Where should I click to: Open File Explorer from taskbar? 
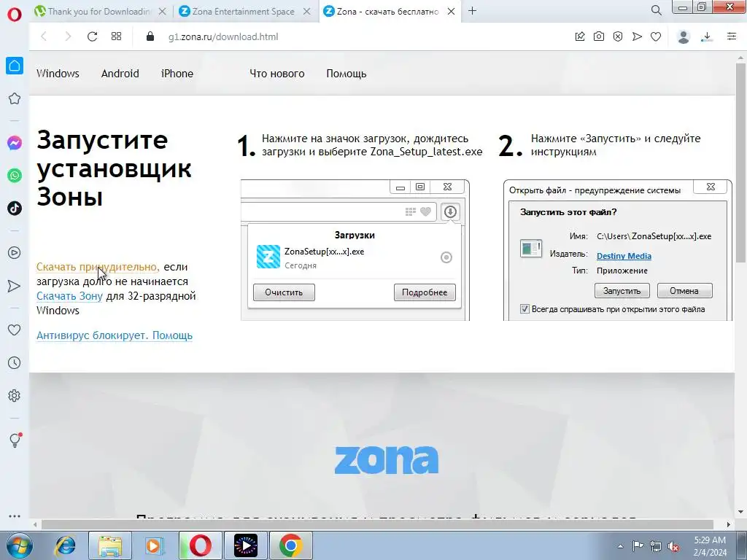[110, 545]
